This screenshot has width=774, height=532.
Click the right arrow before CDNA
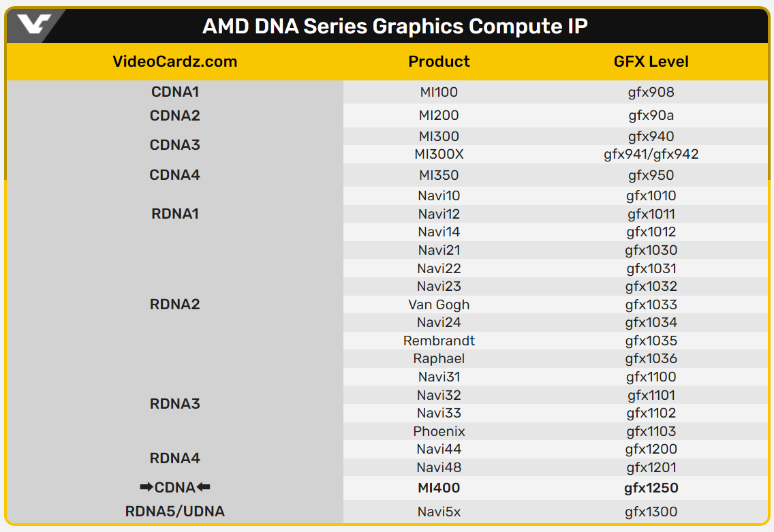[145, 487]
